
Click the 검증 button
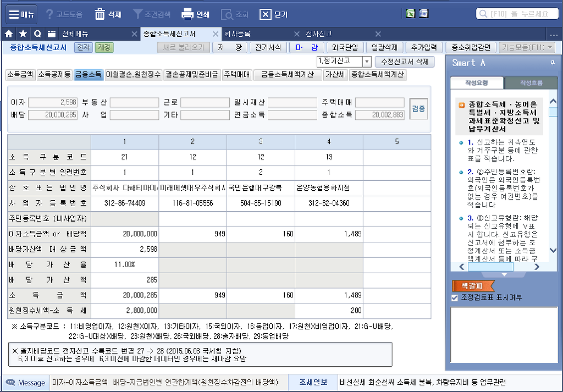pyautogui.click(x=418, y=108)
